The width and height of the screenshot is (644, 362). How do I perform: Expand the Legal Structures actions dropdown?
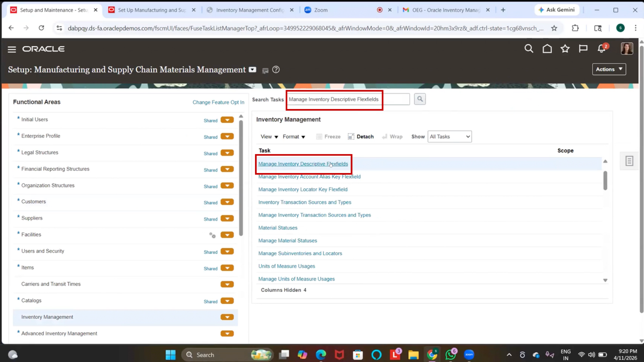click(227, 153)
